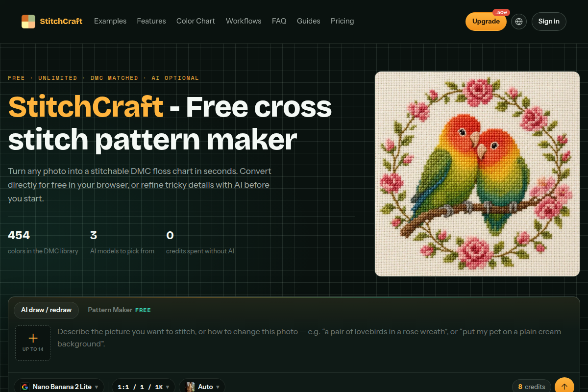Visit the Guides section
Screen dimensions: 588x392
[309, 21]
